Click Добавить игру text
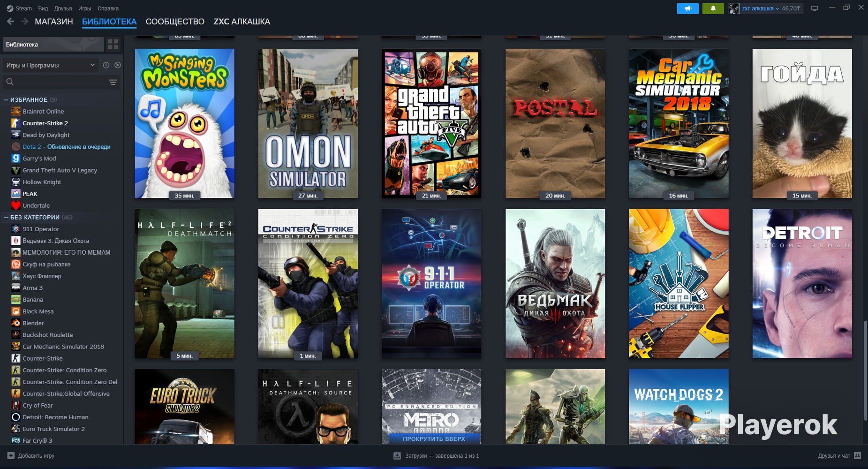Image resolution: width=868 pixels, height=469 pixels. click(x=36, y=456)
